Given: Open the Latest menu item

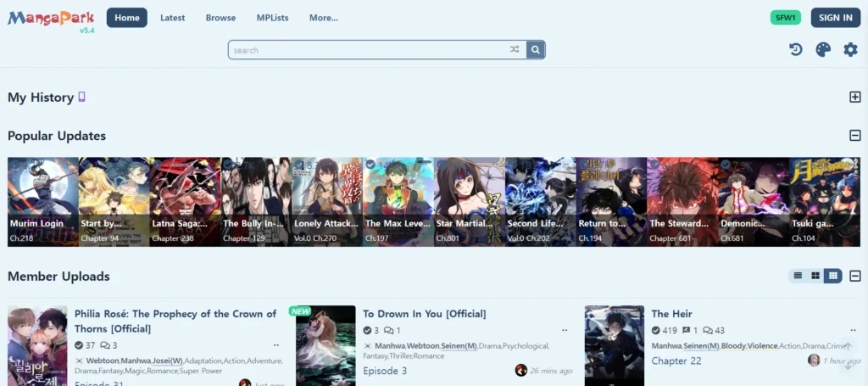Looking at the screenshot, I should click(x=173, y=18).
